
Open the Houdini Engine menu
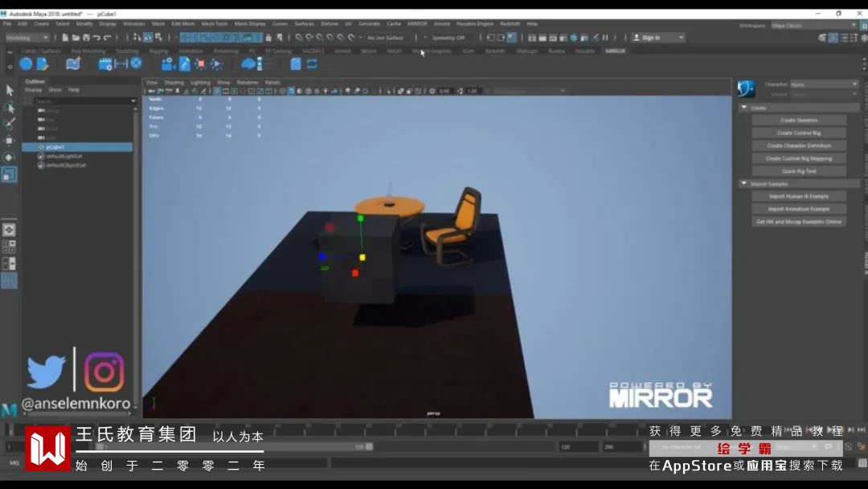475,24
